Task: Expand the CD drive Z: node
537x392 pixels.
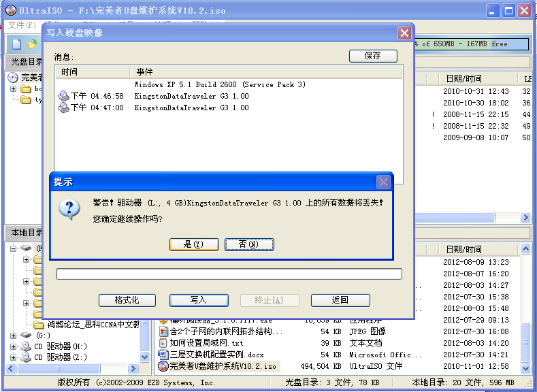Action: 13,357
